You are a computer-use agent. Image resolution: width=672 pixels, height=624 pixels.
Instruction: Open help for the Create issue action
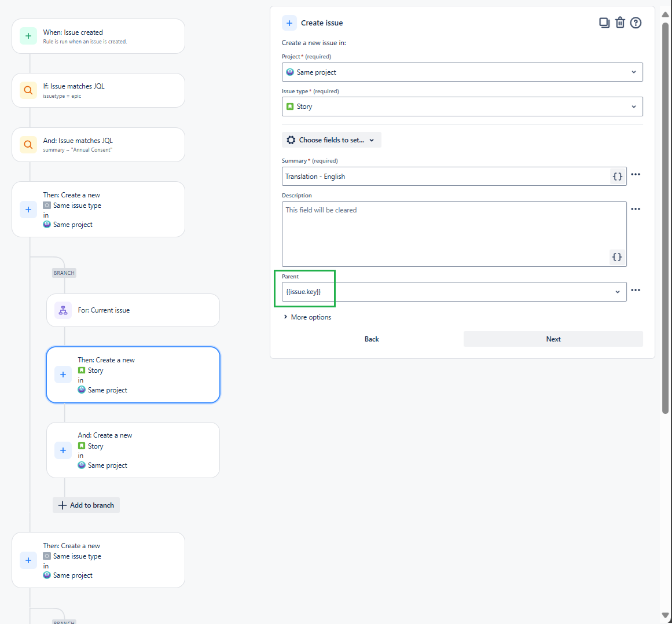click(x=636, y=22)
